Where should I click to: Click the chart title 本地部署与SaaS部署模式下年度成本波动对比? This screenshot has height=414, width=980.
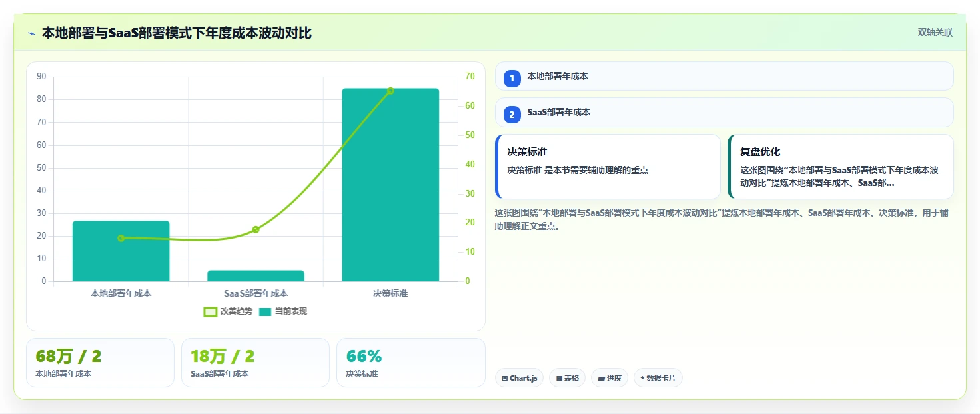tap(177, 33)
